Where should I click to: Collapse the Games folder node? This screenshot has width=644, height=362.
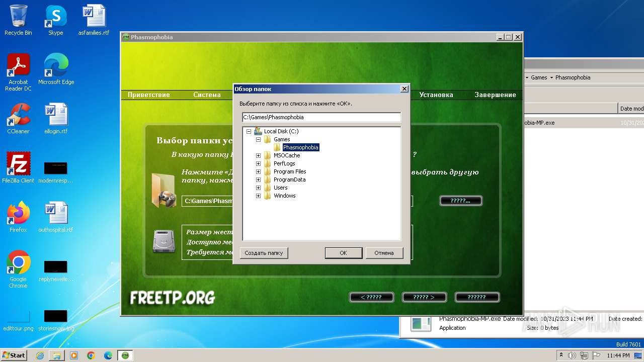(x=258, y=139)
